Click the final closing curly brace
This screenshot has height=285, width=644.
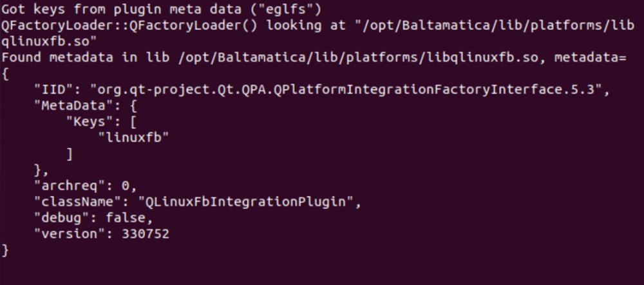tap(6, 250)
